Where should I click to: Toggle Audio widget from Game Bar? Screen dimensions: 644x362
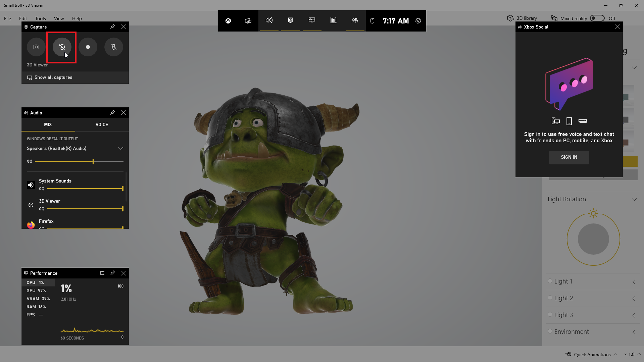269,20
